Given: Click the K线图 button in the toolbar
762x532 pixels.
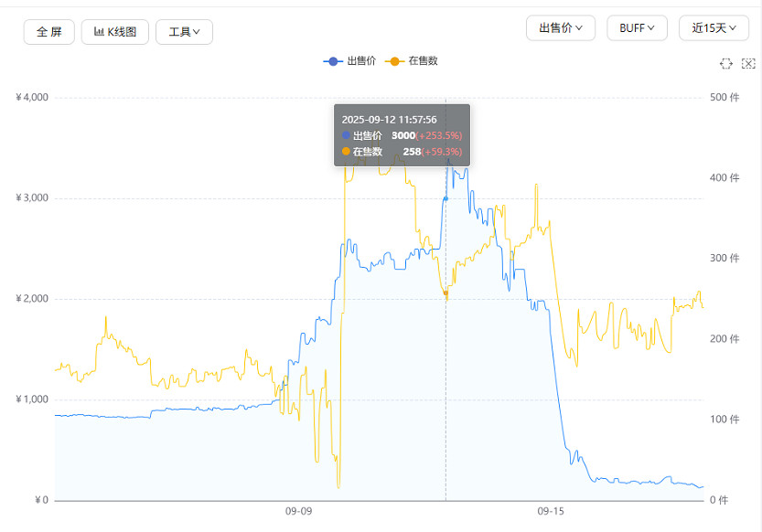Looking at the screenshot, I should point(115,31).
